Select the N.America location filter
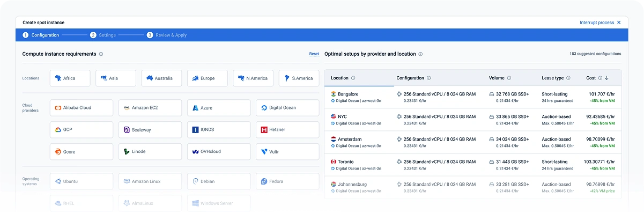This screenshot has width=644, height=212. click(253, 78)
